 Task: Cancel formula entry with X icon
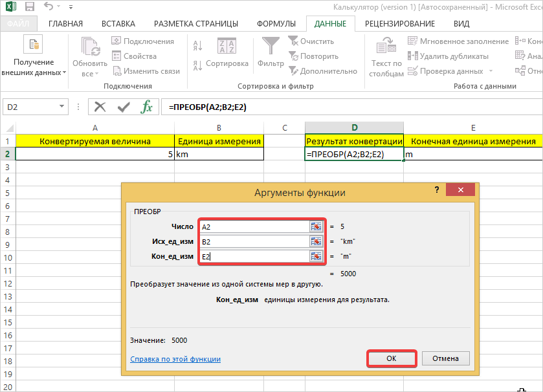click(x=100, y=107)
